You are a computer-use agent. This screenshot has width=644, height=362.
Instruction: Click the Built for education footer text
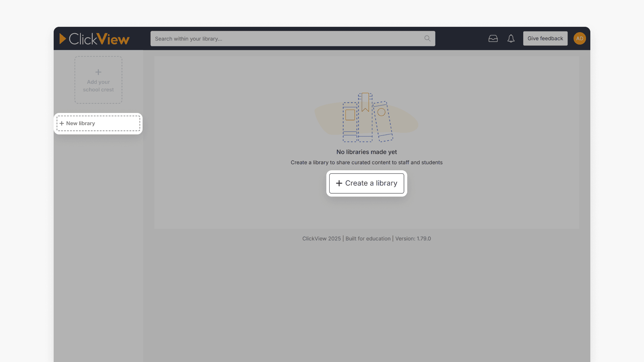click(368, 238)
